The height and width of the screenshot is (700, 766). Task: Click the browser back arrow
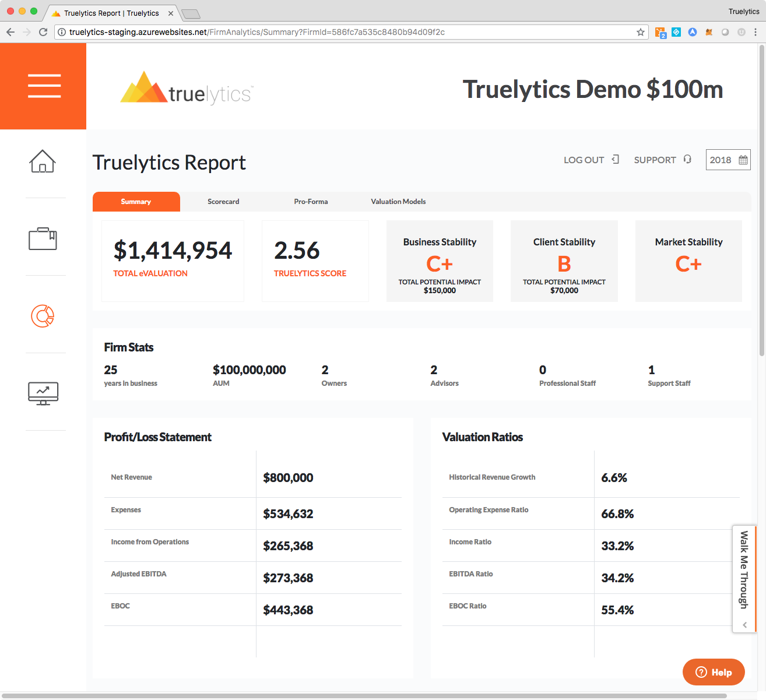point(10,32)
